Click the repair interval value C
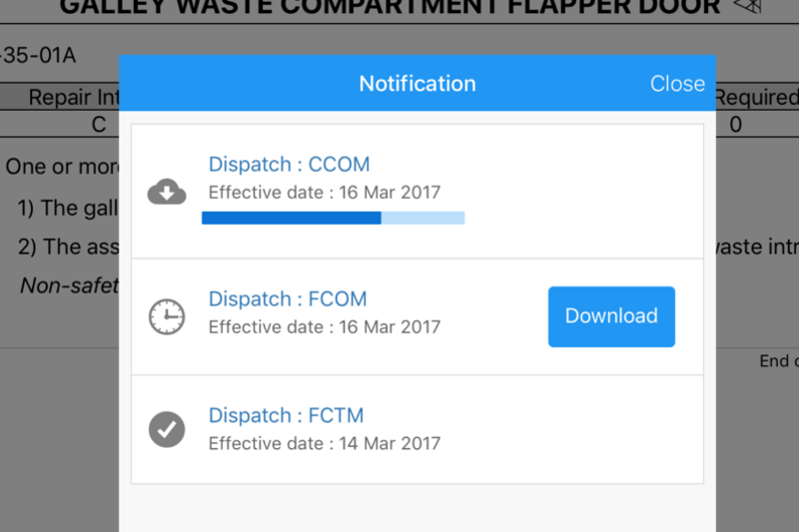This screenshot has width=799, height=532. click(x=98, y=124)
